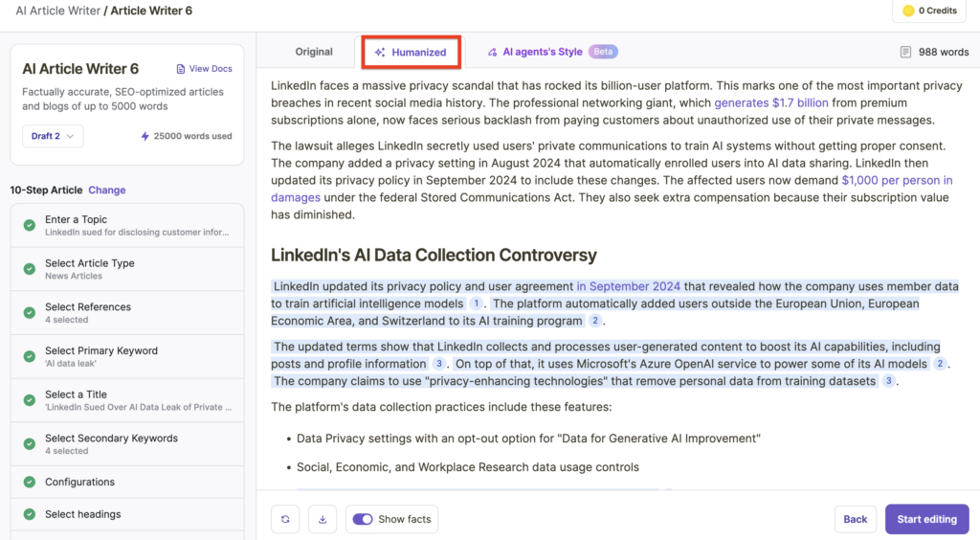Click the green check beside Select a Title
The image size is (980, 540).
(30, 400)
